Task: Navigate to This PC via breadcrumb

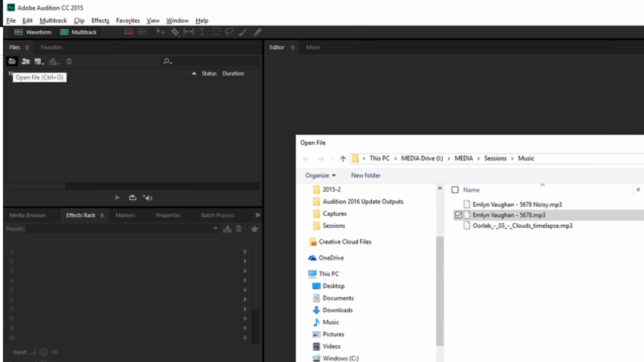Action: point(379,158)
